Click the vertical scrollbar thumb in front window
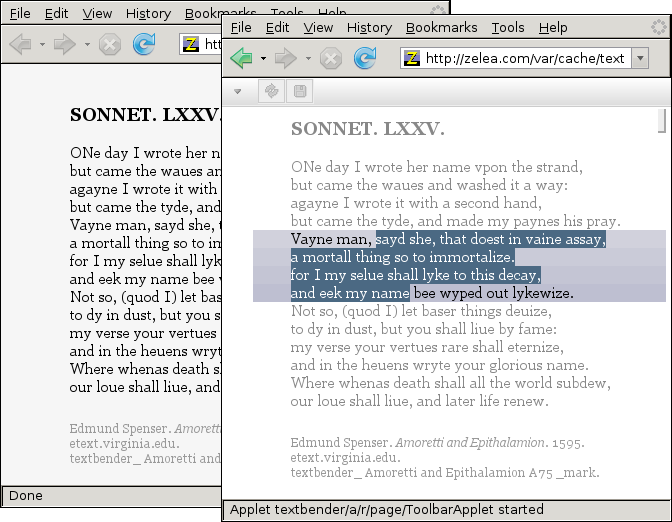This screenshot has width=672, height=522. (662, 121)
